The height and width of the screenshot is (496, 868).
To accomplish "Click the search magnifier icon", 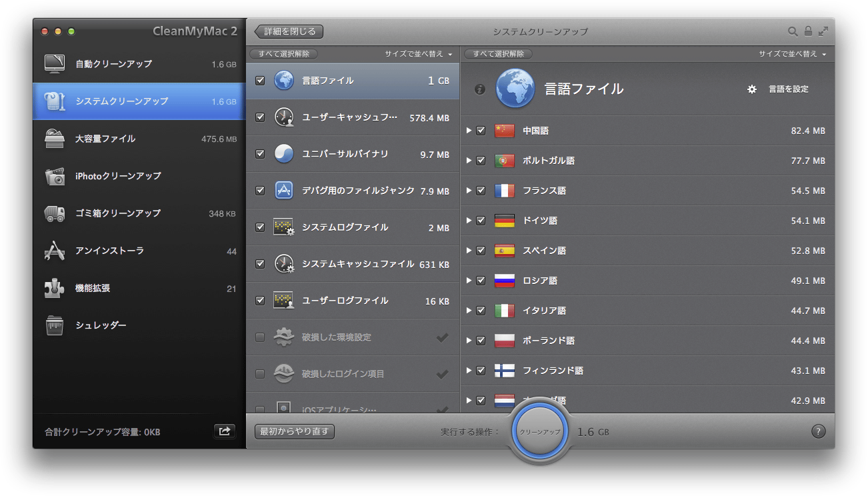I will (793, 31).
